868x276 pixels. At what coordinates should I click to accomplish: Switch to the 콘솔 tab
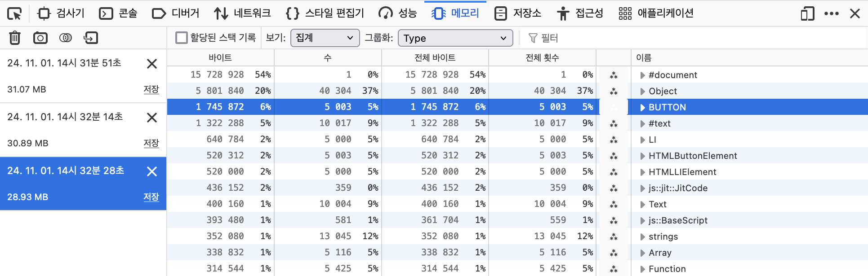point(118,13)
